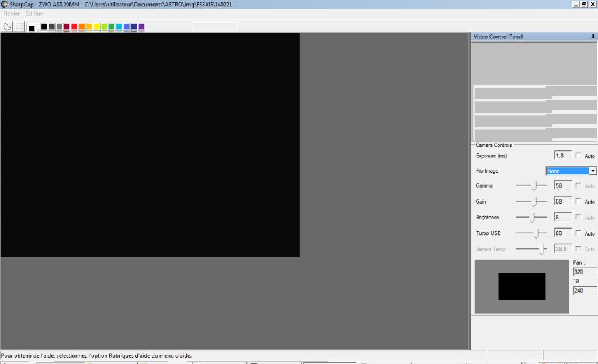598x364 pixels.
Task: Click the black pan/tilt preview rectangle
Action: pos(521,286)
